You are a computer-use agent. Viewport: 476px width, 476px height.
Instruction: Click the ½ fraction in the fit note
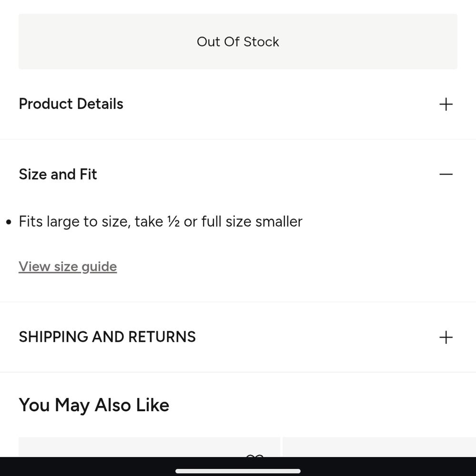coord(173,222)
